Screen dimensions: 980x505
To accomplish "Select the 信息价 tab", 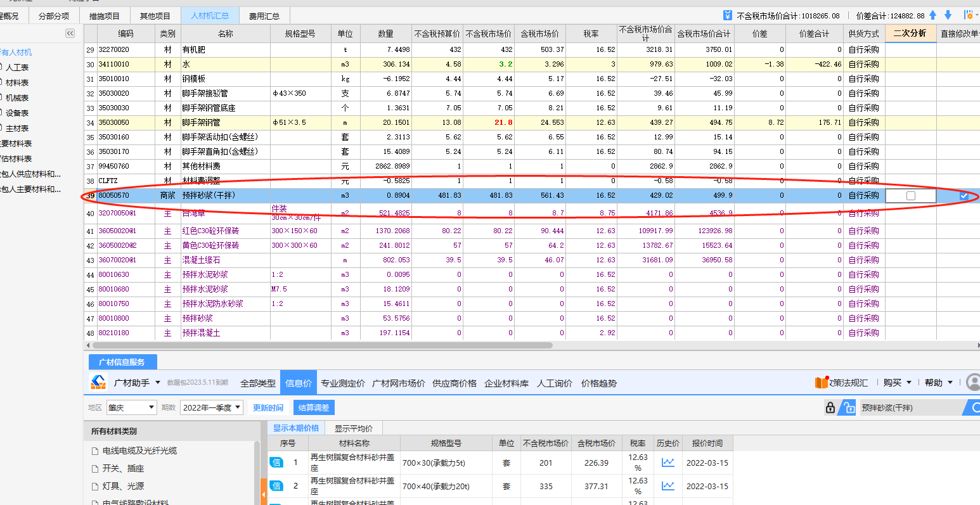I will point(299,383).
